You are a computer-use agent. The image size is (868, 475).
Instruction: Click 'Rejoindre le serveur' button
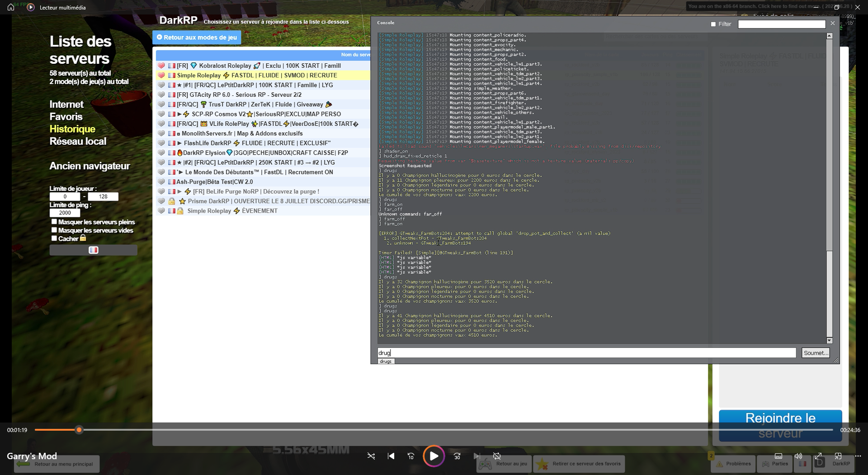point(780,426)
